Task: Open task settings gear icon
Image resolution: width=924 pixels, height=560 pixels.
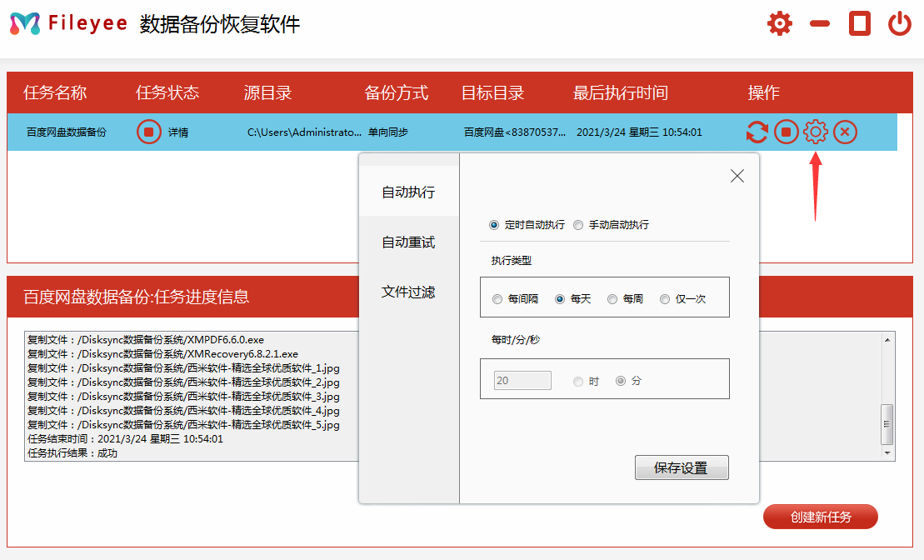Action: click(x=815, y=132)
